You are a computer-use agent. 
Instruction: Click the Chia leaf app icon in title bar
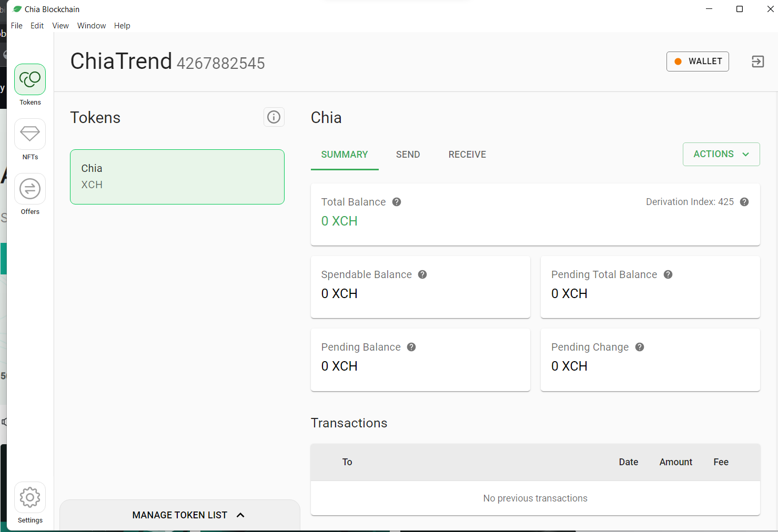click(x=17, y=9)
